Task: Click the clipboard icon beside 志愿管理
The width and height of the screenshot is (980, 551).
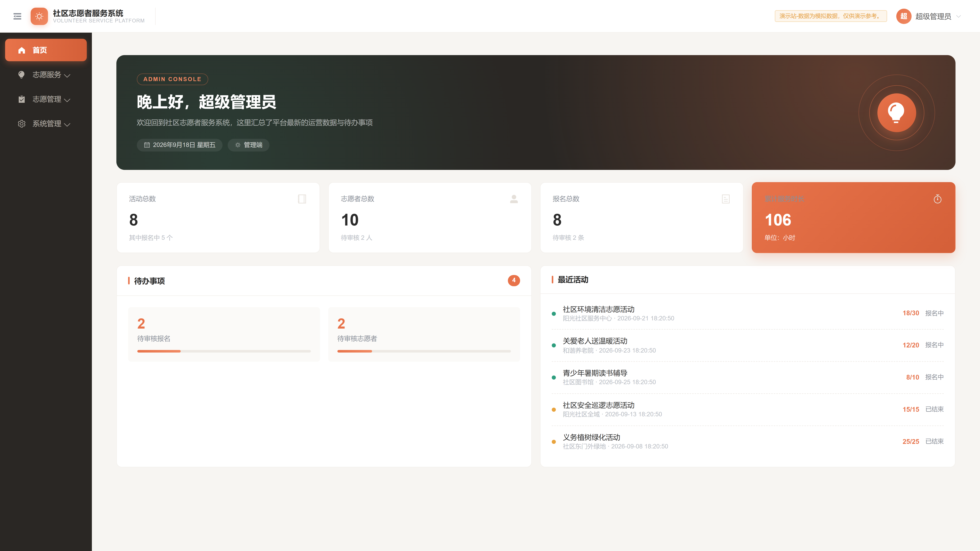Action: point(22,99)
